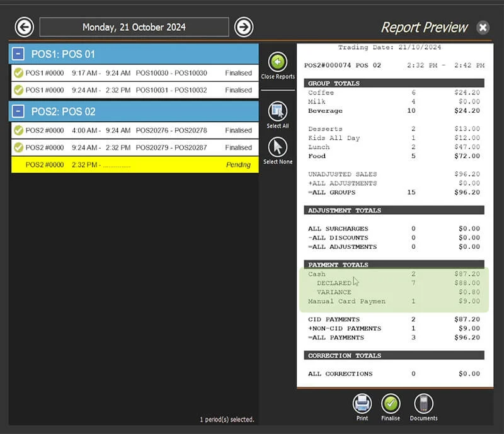Click the =ALL PAYMENTS total line
Viewport: 504px width, 434px height.
[x=394, y=338]
